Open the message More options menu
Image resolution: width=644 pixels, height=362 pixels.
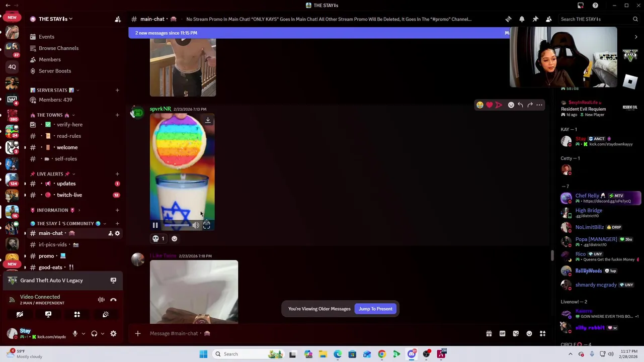[x=539, y=105]
